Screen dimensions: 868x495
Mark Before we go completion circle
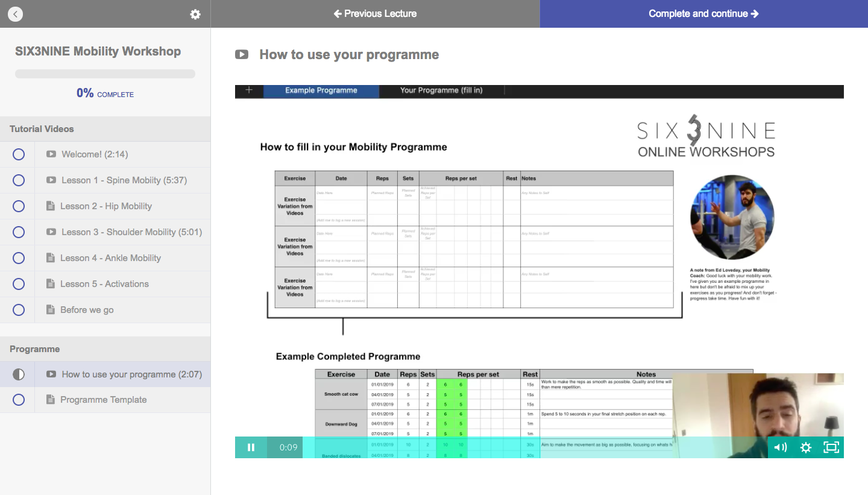click(x=19, y=310)
